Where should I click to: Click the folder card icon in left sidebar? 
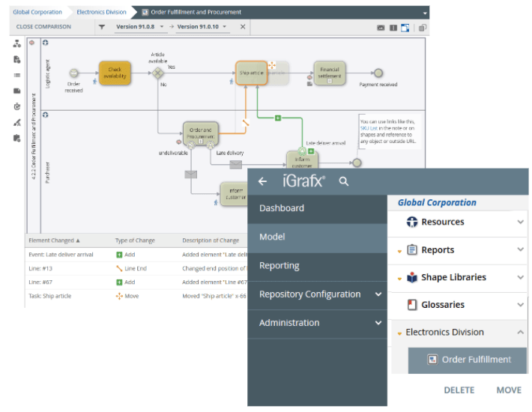(17, 91)
